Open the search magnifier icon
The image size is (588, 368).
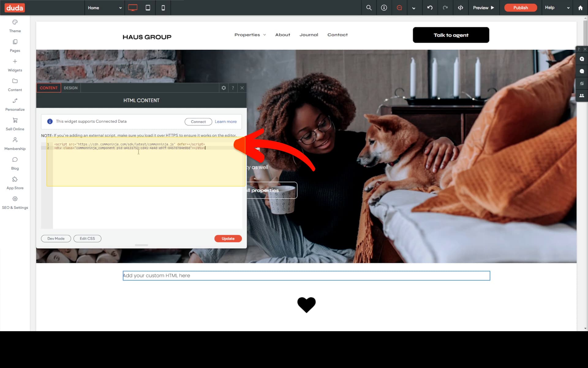coord(369,8)
